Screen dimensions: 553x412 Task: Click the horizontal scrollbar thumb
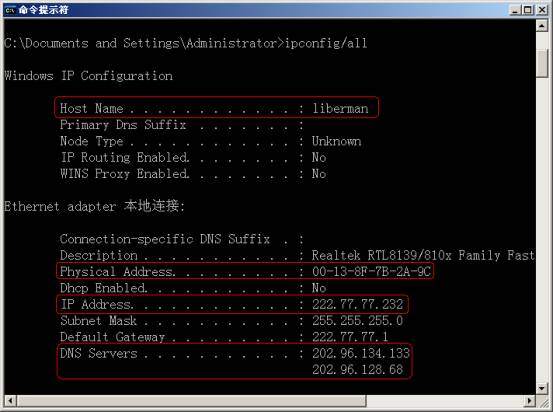coord(191,401)
